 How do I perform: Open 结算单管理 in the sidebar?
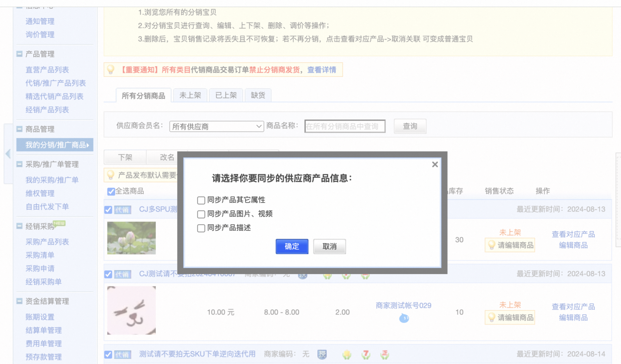pos(44,330)
